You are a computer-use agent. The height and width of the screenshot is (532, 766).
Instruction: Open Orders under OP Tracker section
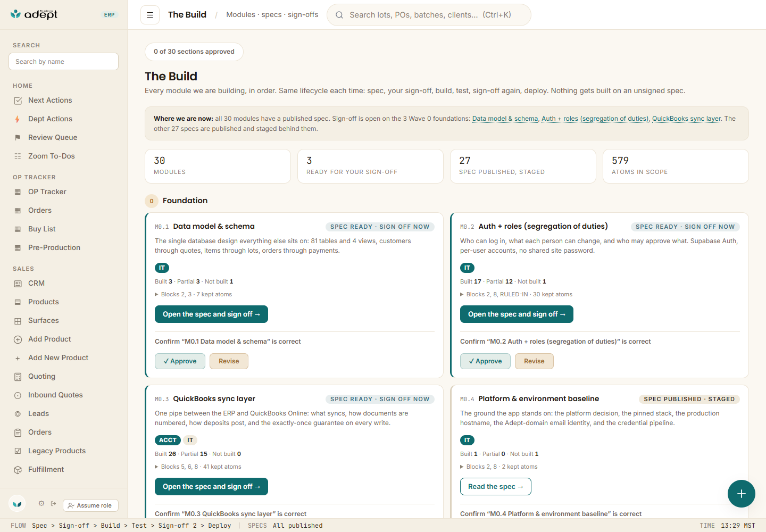(40, 211)
